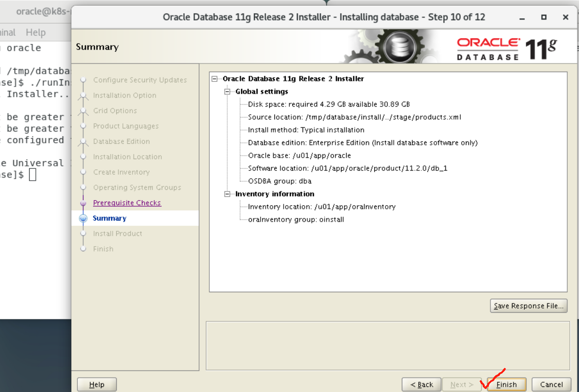
Task: Select the 'Software location' tree row
Action: (348, 168)
